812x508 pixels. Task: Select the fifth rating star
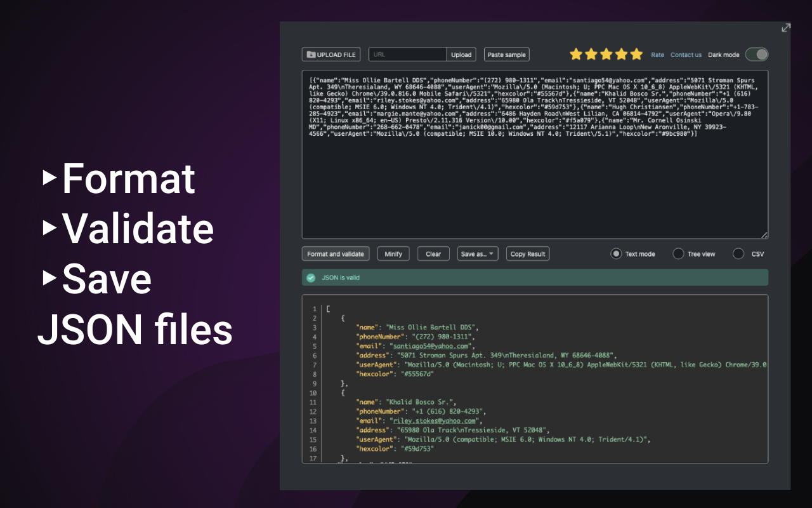pyautogui.click(x=636, y=54)
